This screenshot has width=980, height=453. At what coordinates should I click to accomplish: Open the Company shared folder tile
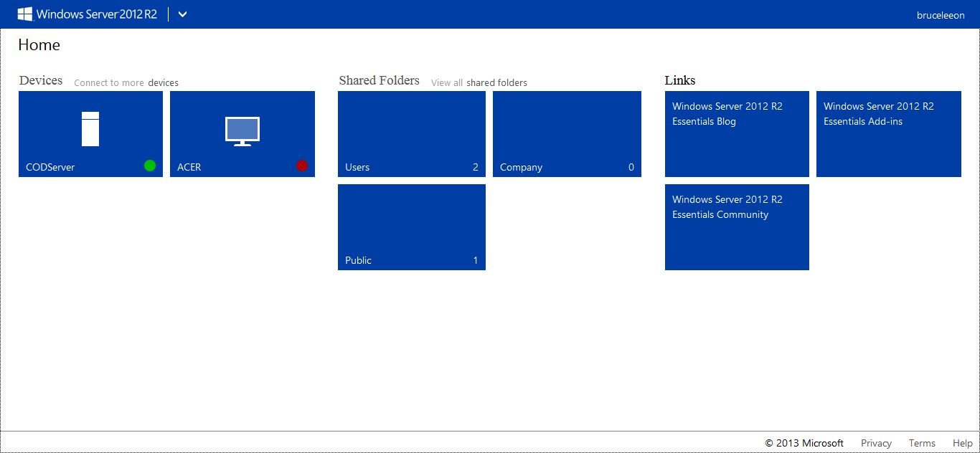(567, 134)
